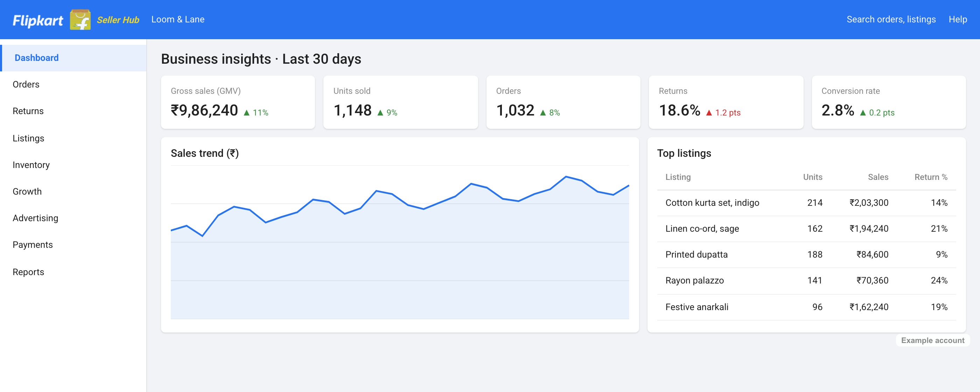This screenshot has width=980, height=392.
Task: Click the ₹1,62,240 sales cell
Action: (869, 307)
